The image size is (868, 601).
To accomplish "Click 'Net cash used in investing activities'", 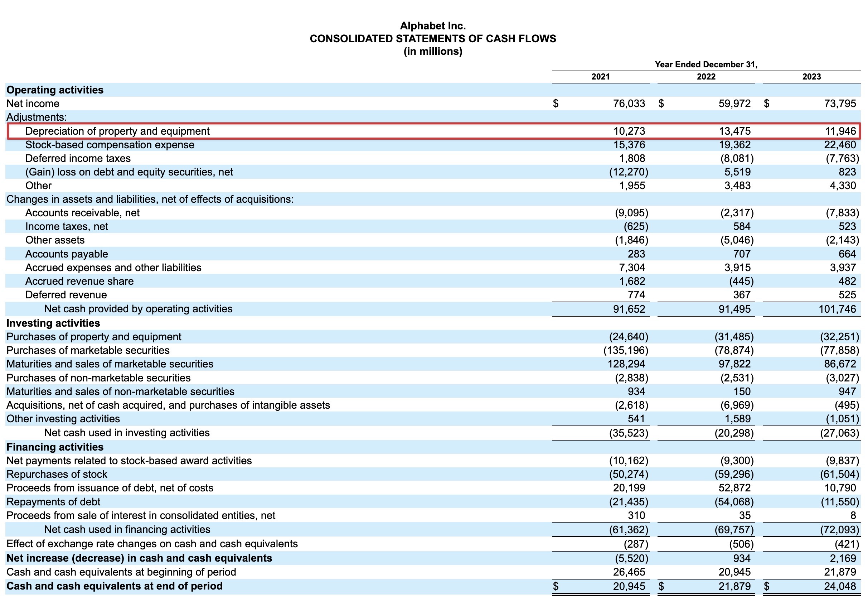I will point(127,433).
